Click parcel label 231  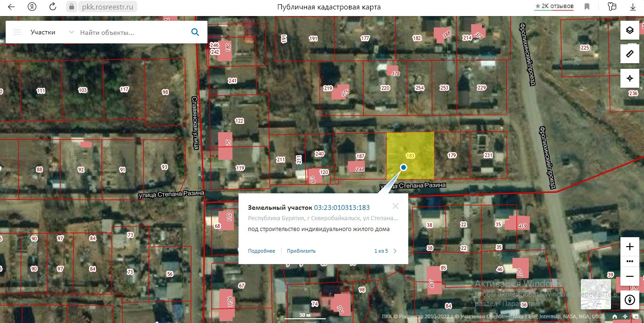coord(488,155)
